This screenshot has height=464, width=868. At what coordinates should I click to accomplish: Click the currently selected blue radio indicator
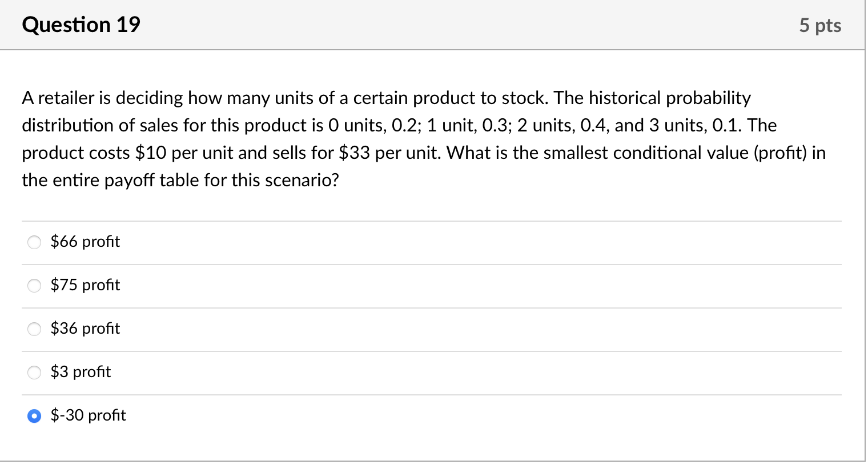pos(34,417)
